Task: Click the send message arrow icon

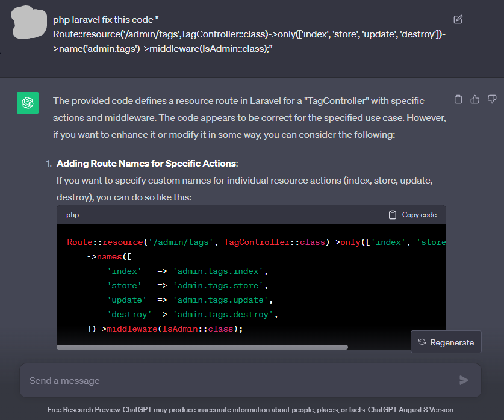Action: pyautogui.click(x=464, y=380)
